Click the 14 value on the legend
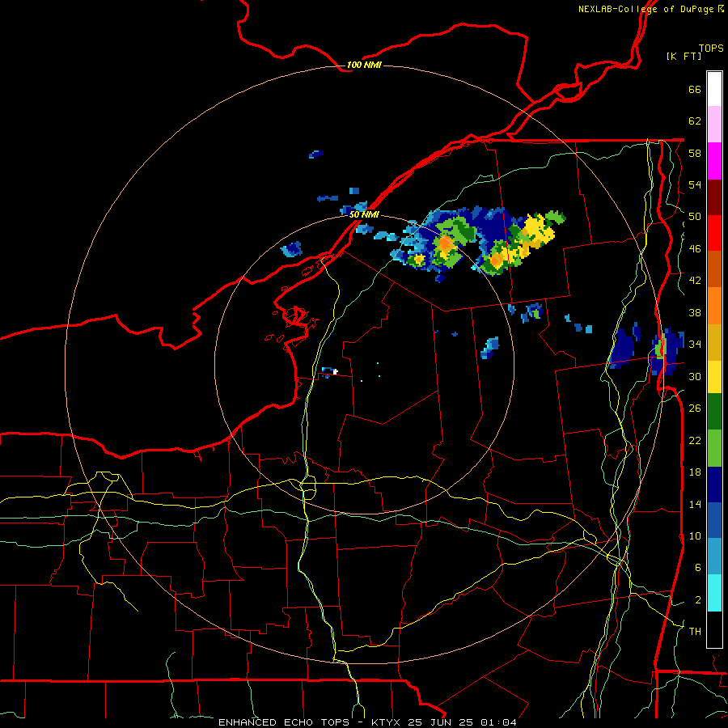This screenshot has width=728, height=728. pyautogui.click(x=695, y=504)
